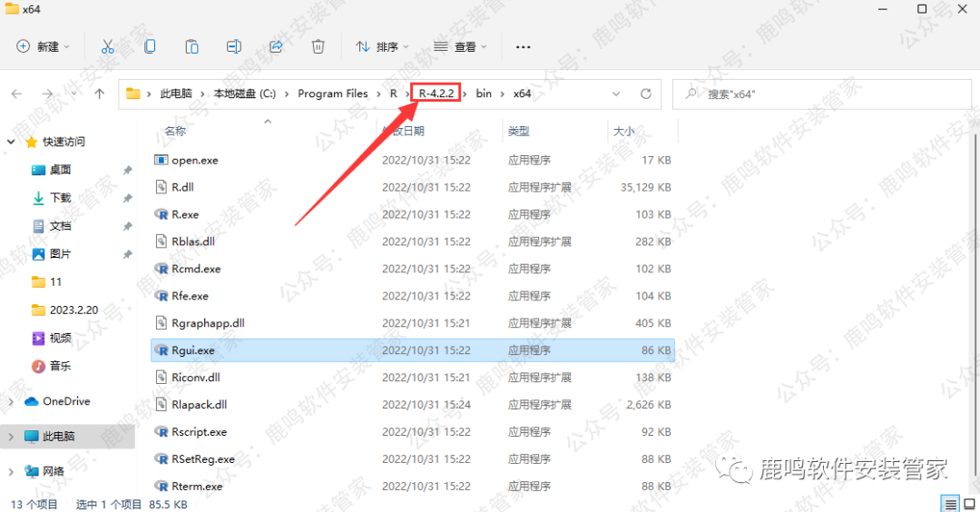
Task: Refresh the current folder view
Action: (x=646, y=94)
